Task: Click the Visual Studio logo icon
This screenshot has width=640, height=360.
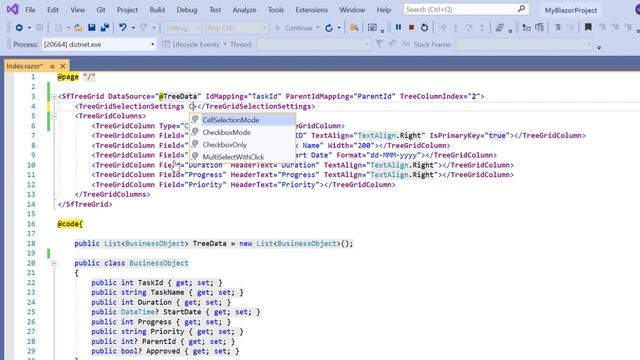Action: click(x=12, y=9)
